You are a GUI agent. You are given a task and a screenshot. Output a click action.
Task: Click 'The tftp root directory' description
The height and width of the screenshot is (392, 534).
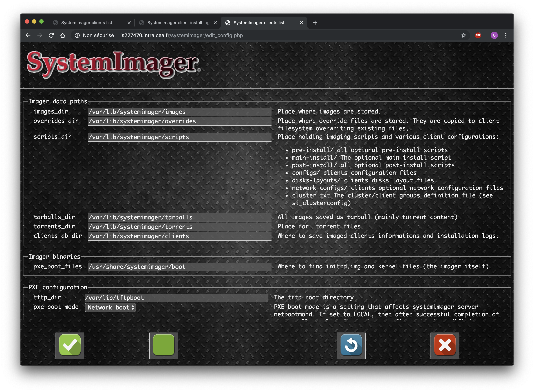click(314, 297)
